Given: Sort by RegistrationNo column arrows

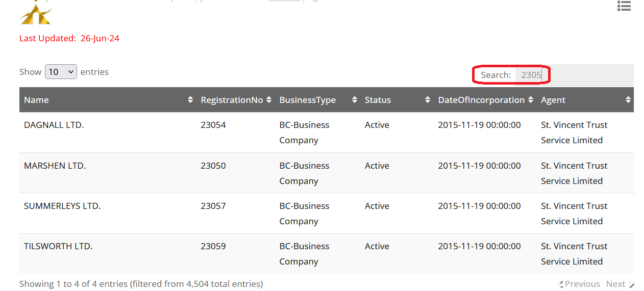Looking at the screenshot, I should 269,100.
